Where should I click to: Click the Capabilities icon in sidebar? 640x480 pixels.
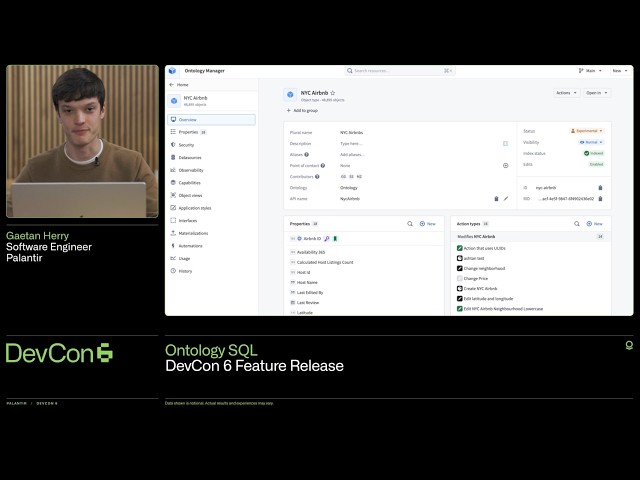(173, 182)
